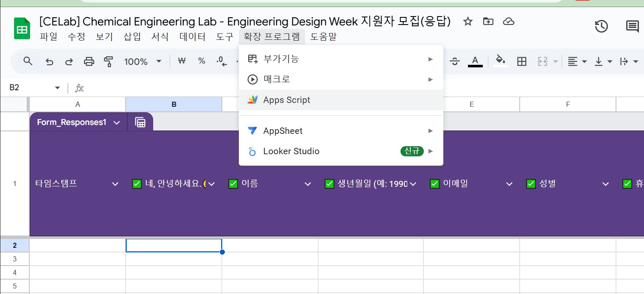
Task: Open the comments panel icon
Action: 633,27
